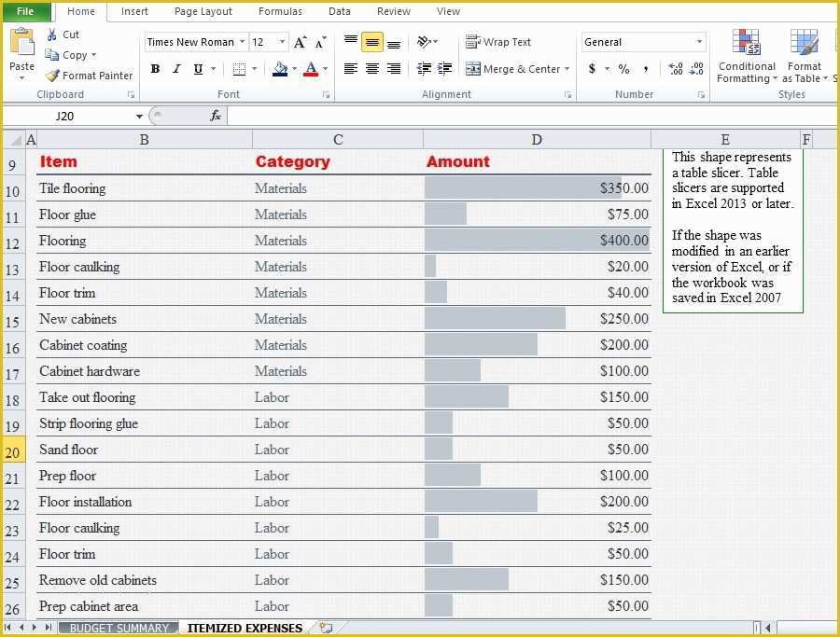Open General number format dropdown
The width and height of the screenshot is (840, 637).
tap(699, 42)
